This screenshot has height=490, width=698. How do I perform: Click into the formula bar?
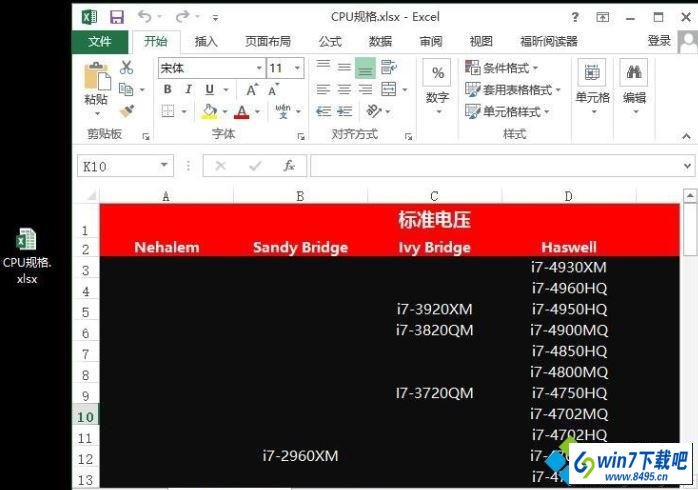[x=495, y=166]
